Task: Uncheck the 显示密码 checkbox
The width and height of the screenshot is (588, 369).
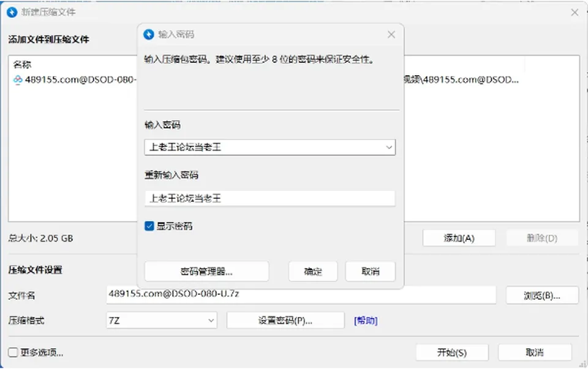Action: [x=149, y=226]
